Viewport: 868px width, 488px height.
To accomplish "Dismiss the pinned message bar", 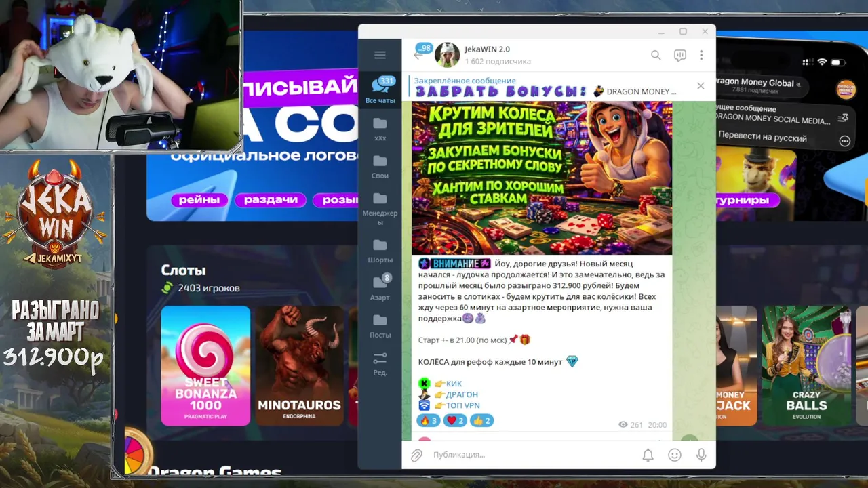I will pyautogui.click(x=701, y=86).
